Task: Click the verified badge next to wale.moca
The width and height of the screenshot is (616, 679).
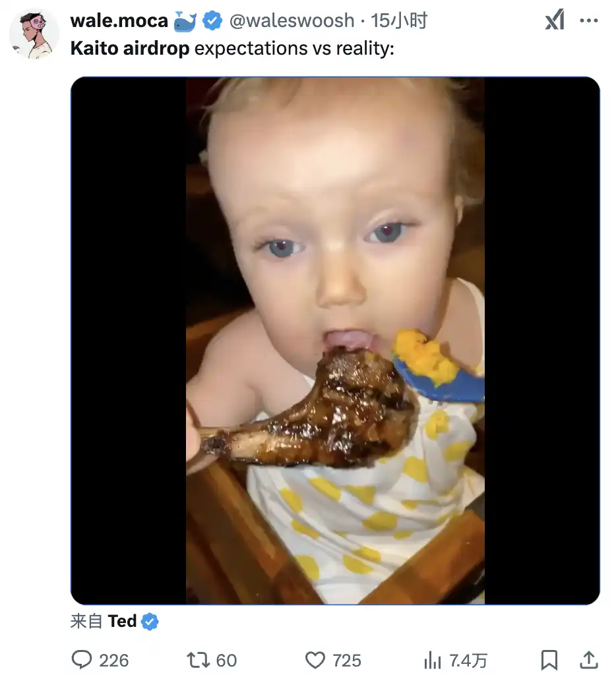Action: point(212,20)
